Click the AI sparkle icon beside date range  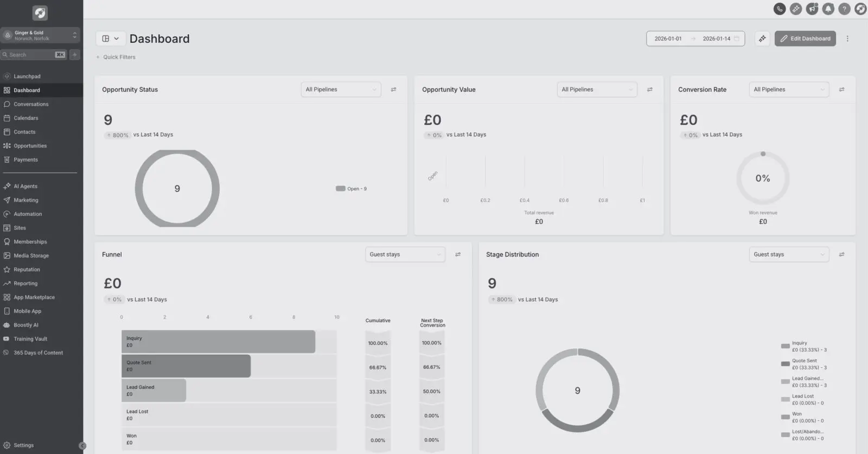[762, 39]
